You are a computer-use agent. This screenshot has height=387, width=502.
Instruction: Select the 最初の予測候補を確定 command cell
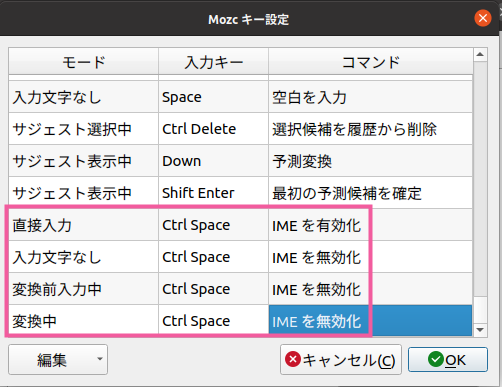(370, 193)
